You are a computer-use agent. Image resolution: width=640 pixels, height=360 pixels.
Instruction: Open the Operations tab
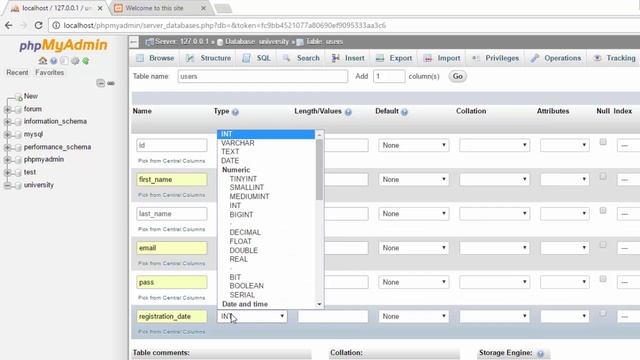(556, 58)
